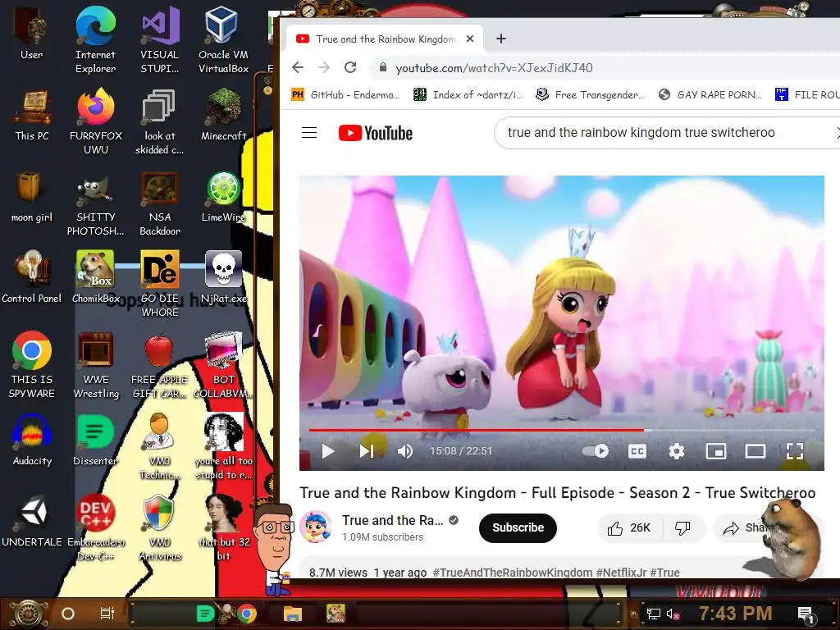Viewport: 840px width, 630px height.
Task: Switch to True and the Rainbow Kingdom tab
Action: pos(385,39)
